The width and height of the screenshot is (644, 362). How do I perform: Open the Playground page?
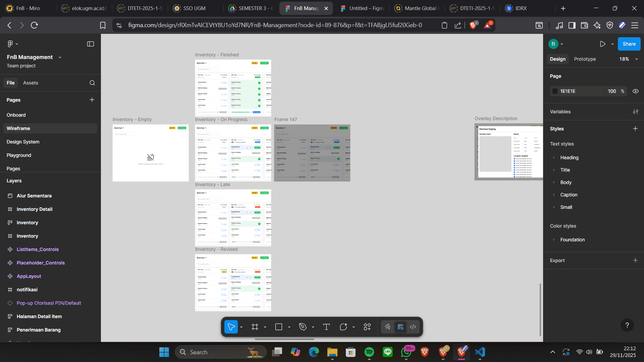[x=50, y=155]
